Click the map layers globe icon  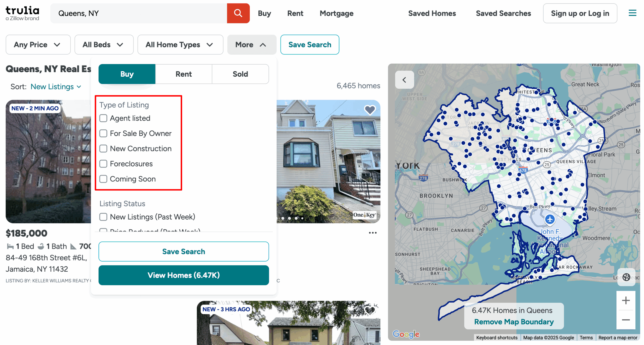pyautogui.click(x=626, y=277)
